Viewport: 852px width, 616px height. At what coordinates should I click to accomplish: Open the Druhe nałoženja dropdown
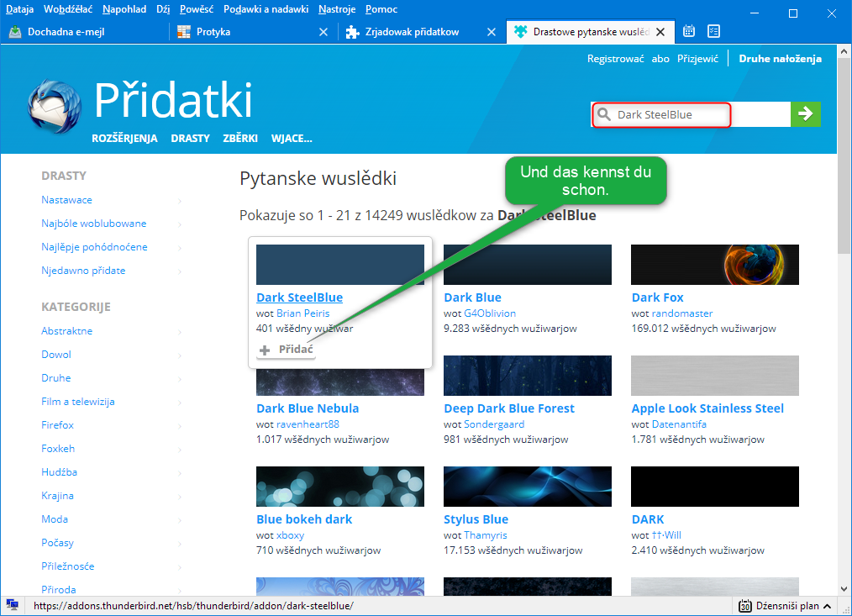point(779,59)
